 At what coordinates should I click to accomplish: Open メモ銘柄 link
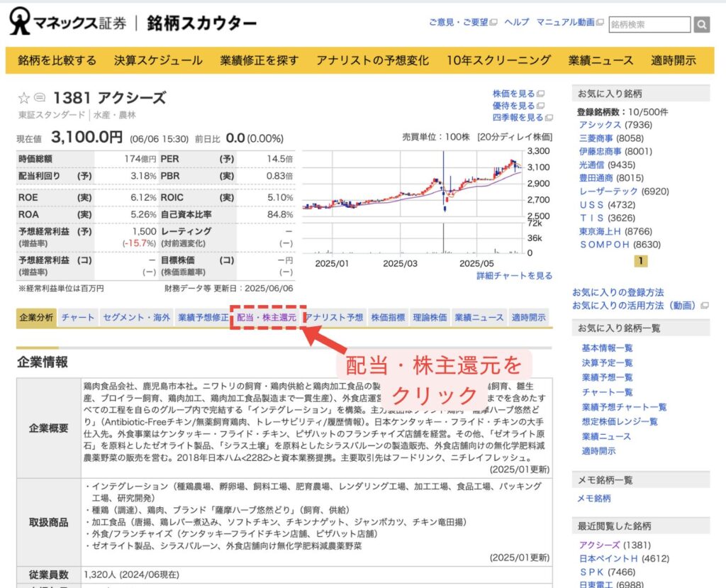593,498
